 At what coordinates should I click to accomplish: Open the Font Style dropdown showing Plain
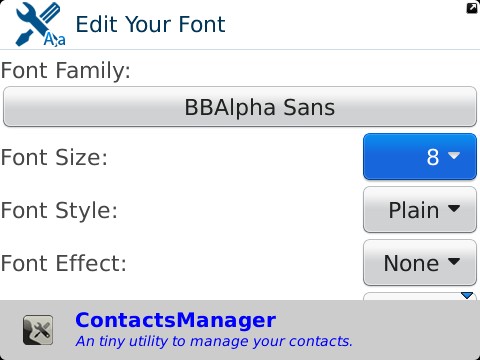coord(420,209)
